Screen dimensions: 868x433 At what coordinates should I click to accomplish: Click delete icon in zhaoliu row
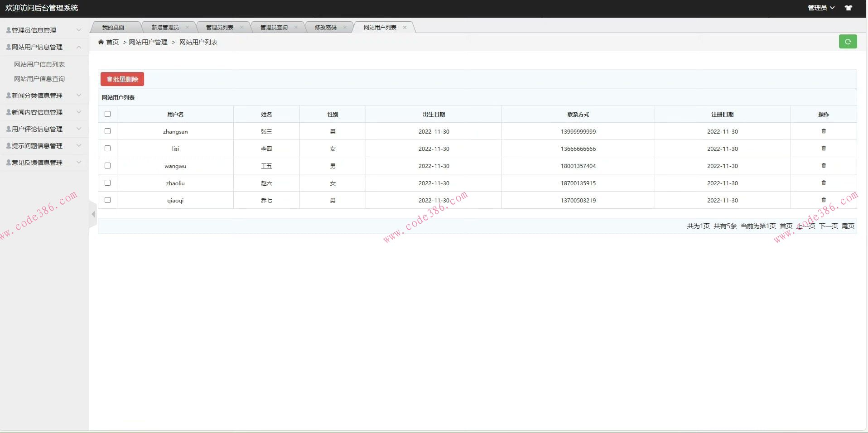point(824,183)
